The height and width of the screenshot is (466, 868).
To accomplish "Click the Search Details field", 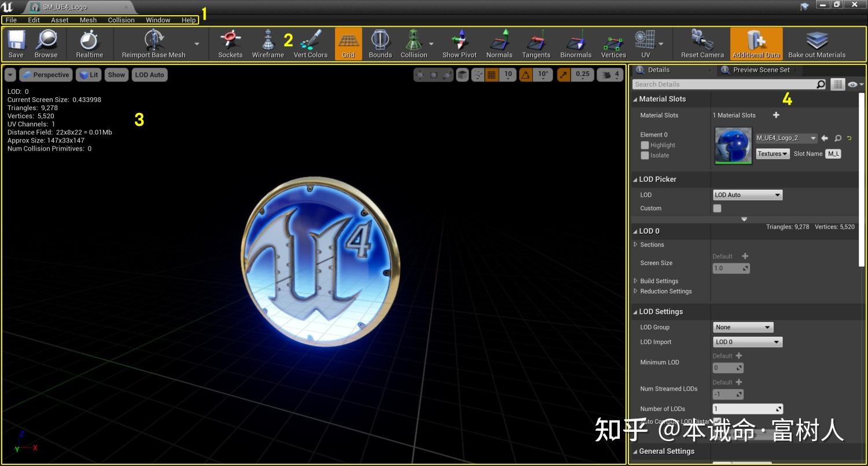I will coord(729,85).
